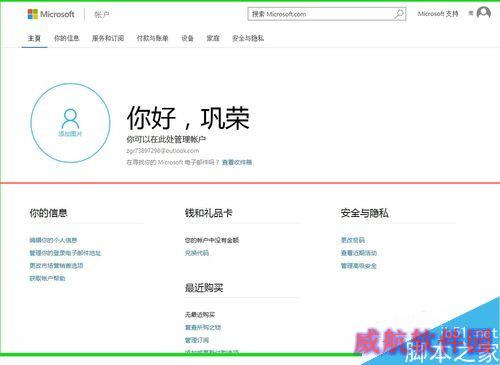Open 管理你的登录电子邮件地址 link
500x365 pixels.
pyautogui.click(x=65, y=253)
